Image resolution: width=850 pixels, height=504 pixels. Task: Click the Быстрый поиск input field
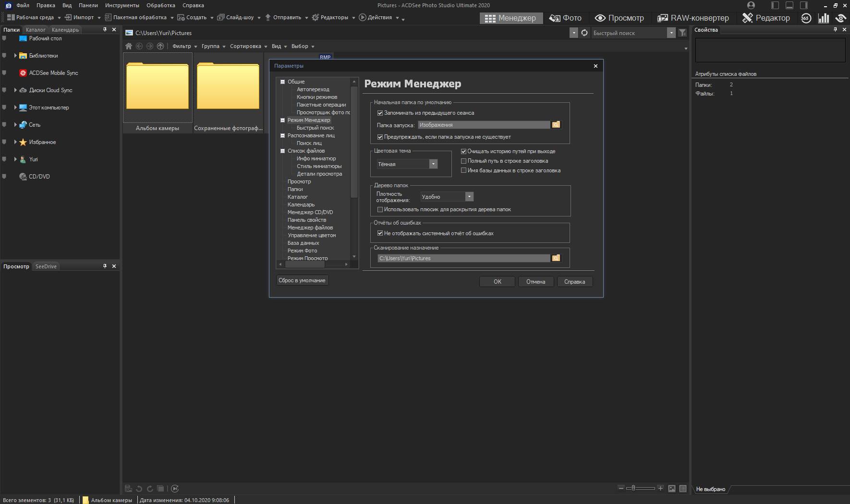click(x=629, y=33)
